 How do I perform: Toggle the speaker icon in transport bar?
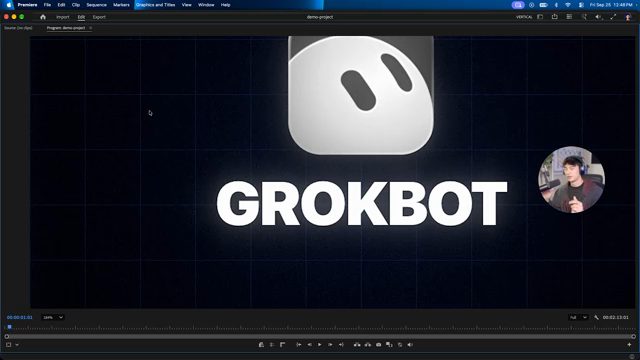(410, 345)
